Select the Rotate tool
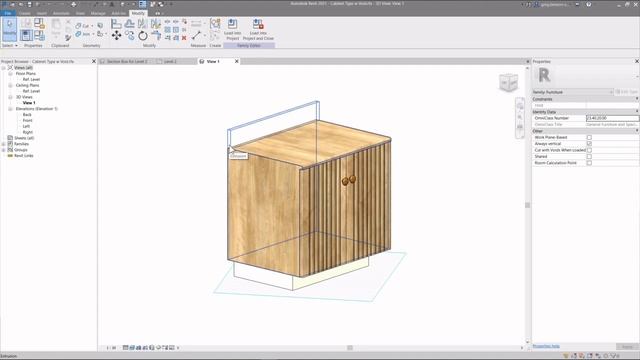640x360 pixels. tap(142, 36)
